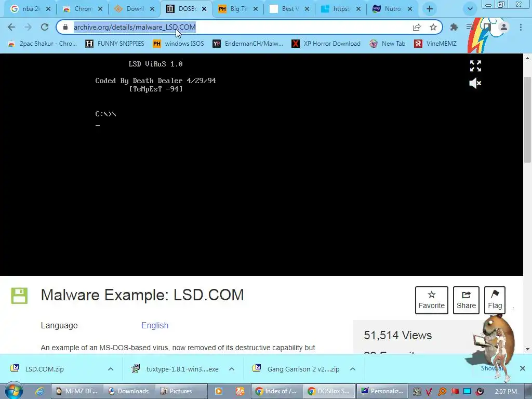
Task: Open the Extensions puzzle icon
Action: pyautogui.click(x=454, y=27)
